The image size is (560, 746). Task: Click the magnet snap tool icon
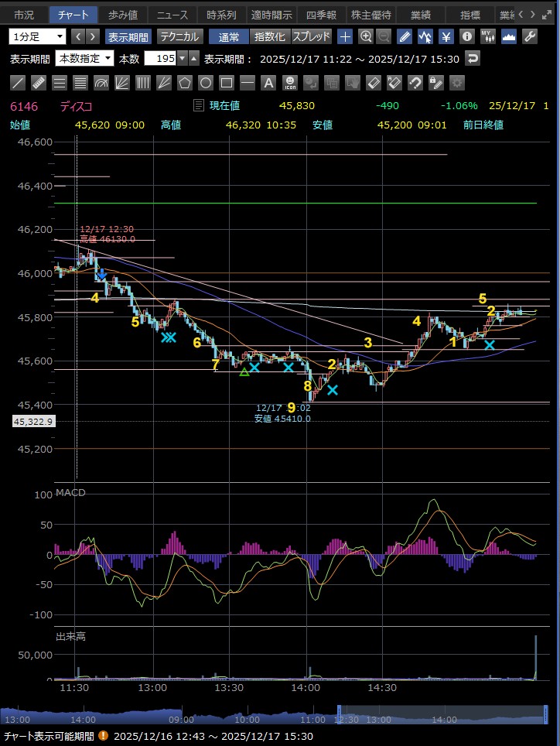pyautogui.click(x=415, y=83)
